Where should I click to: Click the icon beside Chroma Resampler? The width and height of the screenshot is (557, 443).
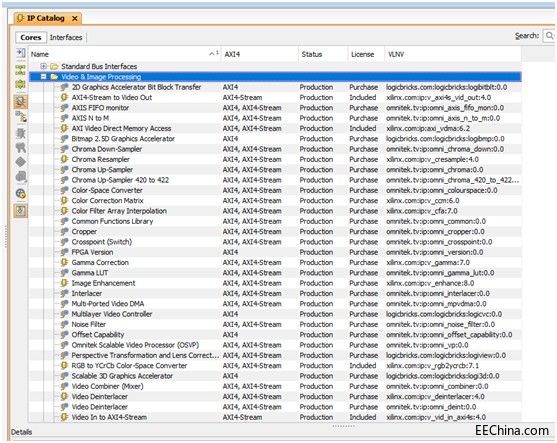pos(64,159)
